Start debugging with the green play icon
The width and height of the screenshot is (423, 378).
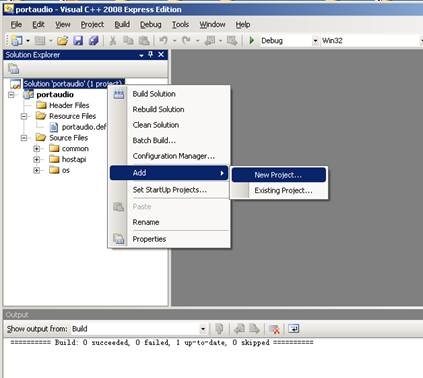tap(252, 41)
